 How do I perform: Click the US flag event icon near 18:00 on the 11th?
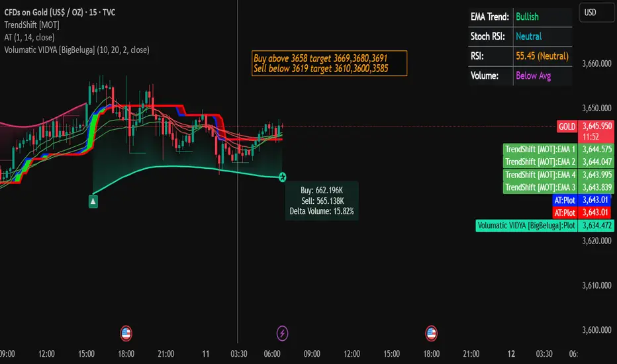click(431, 334)
